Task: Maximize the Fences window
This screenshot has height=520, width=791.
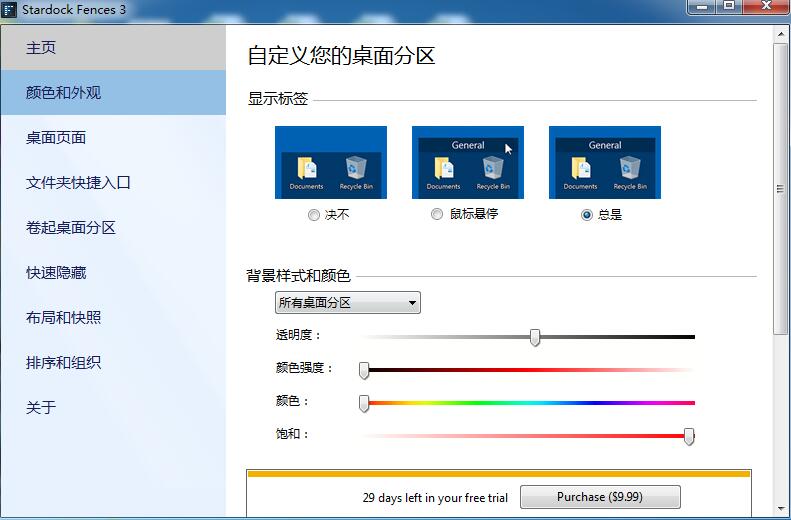Action: pos(729,7)
